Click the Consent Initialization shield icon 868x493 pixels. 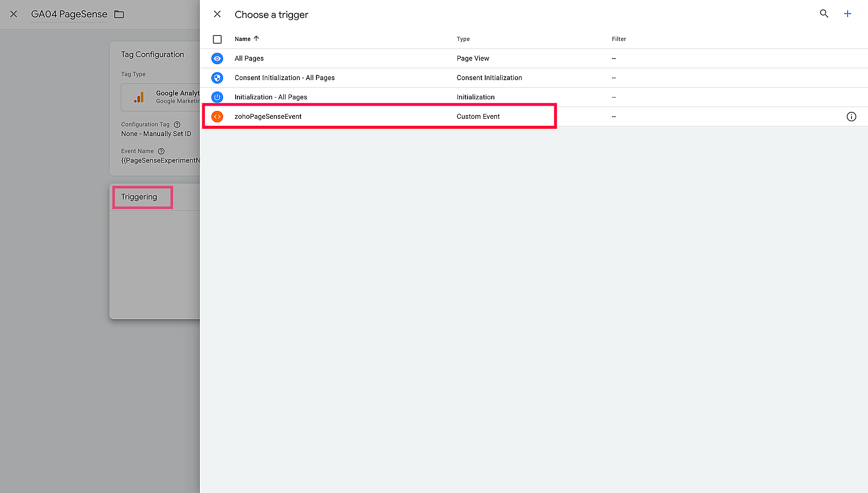(x=217, y=78)
